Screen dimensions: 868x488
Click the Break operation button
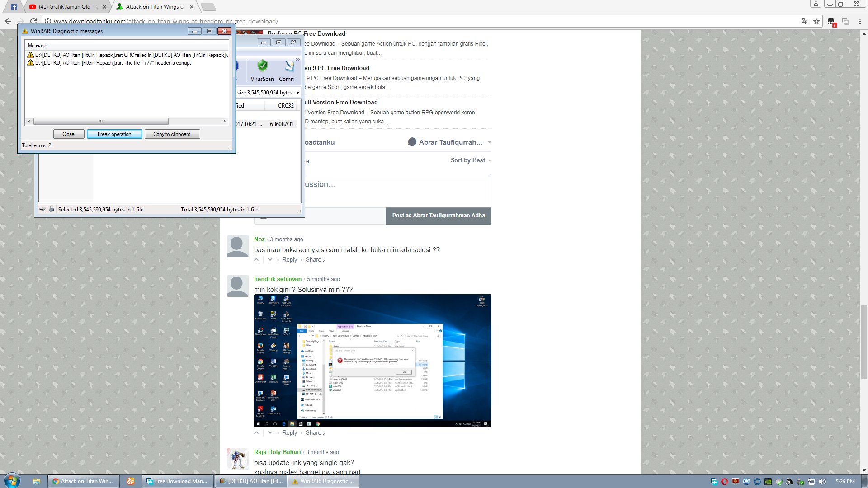click(x=114, y=134)
